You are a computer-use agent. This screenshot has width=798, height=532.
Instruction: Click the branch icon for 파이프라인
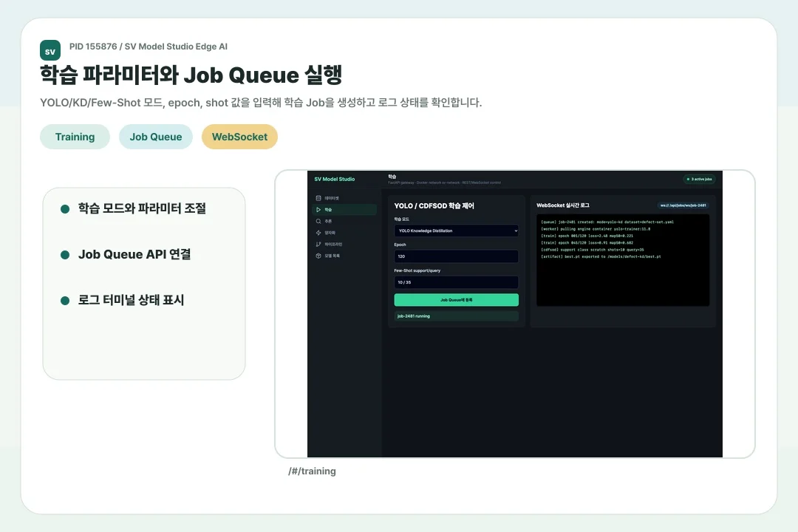[318, 245]
